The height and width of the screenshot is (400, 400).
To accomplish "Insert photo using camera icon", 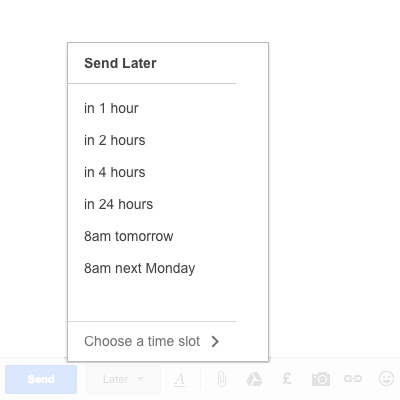I will pos(321,379).
